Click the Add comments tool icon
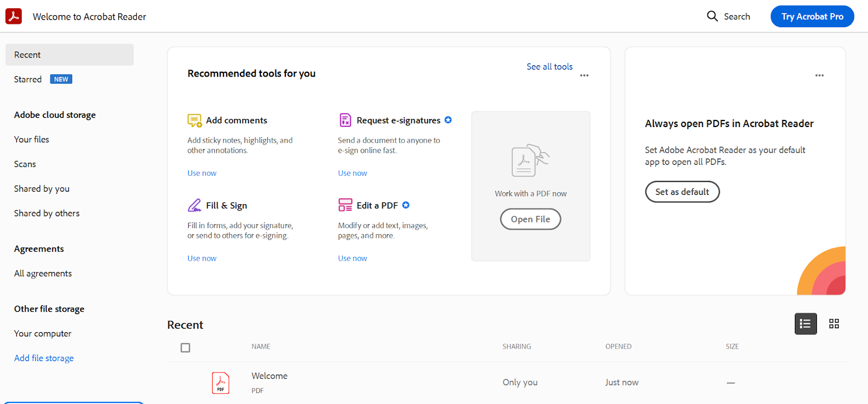The width and height of the screenshot is (868, 404). (x=194, y=120)
